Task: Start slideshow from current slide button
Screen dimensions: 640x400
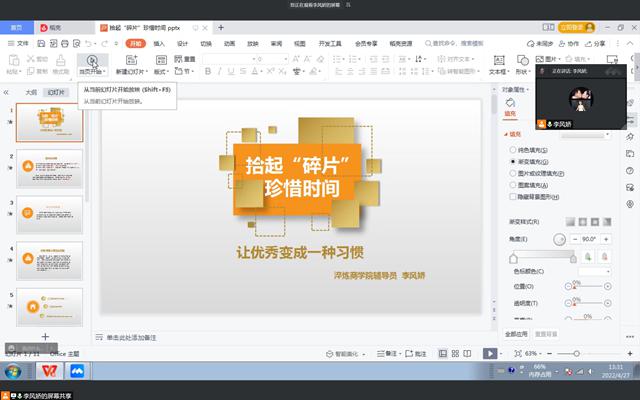Action: click(x=92, y=64)
